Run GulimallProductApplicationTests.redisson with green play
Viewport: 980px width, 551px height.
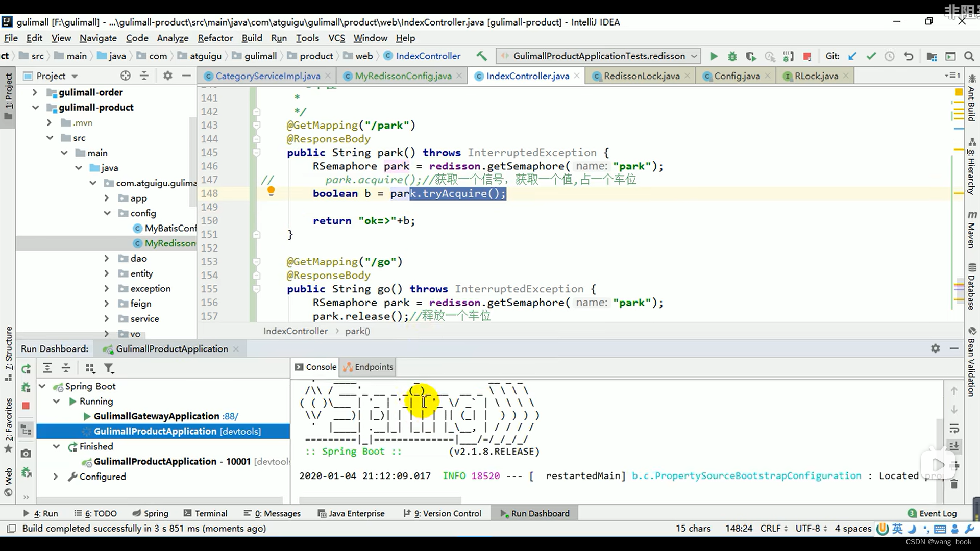click(x=714, y=56)
